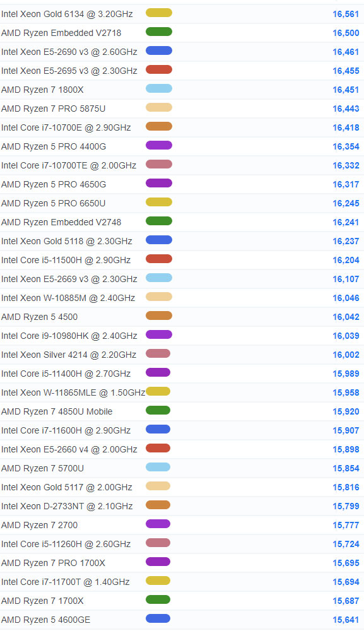Viewport: 364px width, 631px height.
Task: Select AMD Ryzen 7 5700U name
Action: (x=42, y=468)
